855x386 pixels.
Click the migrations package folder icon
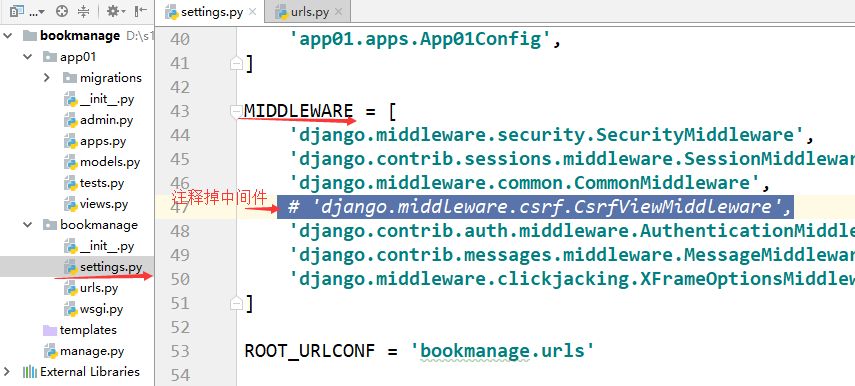(70, 78)
